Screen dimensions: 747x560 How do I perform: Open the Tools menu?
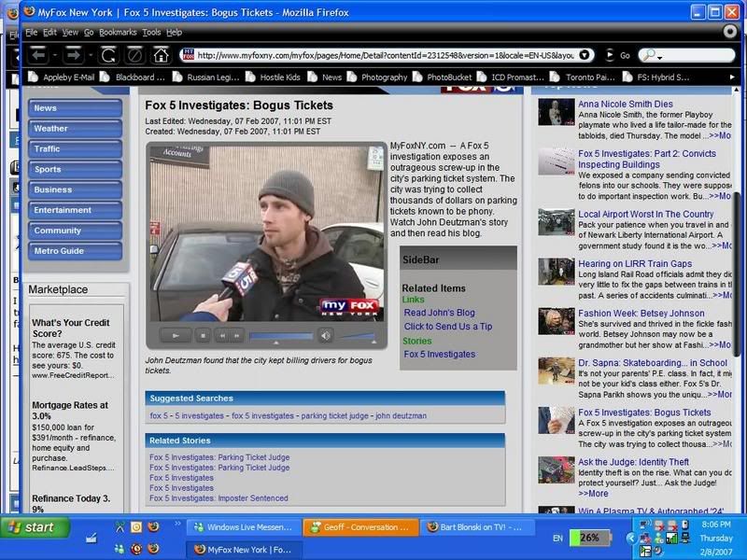151,33
